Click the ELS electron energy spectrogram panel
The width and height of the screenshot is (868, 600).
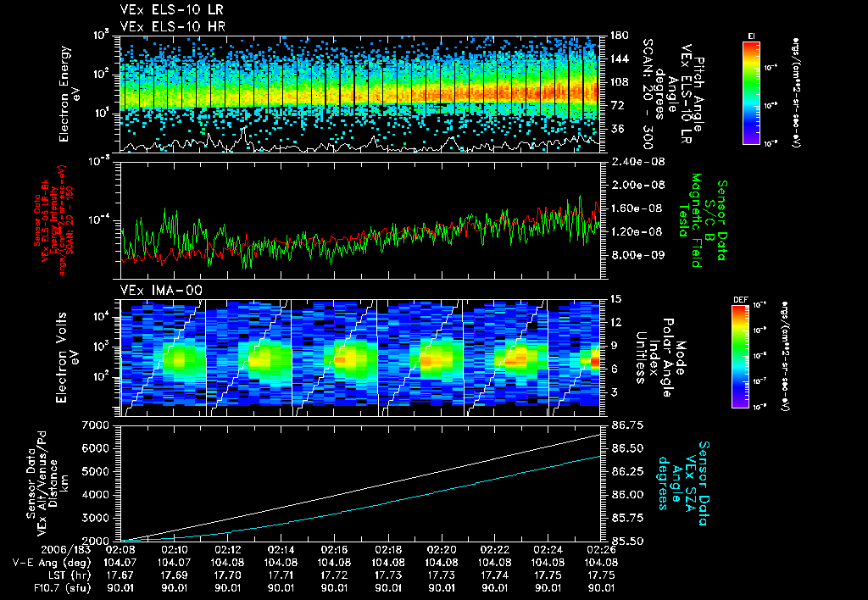click(359, 94)
